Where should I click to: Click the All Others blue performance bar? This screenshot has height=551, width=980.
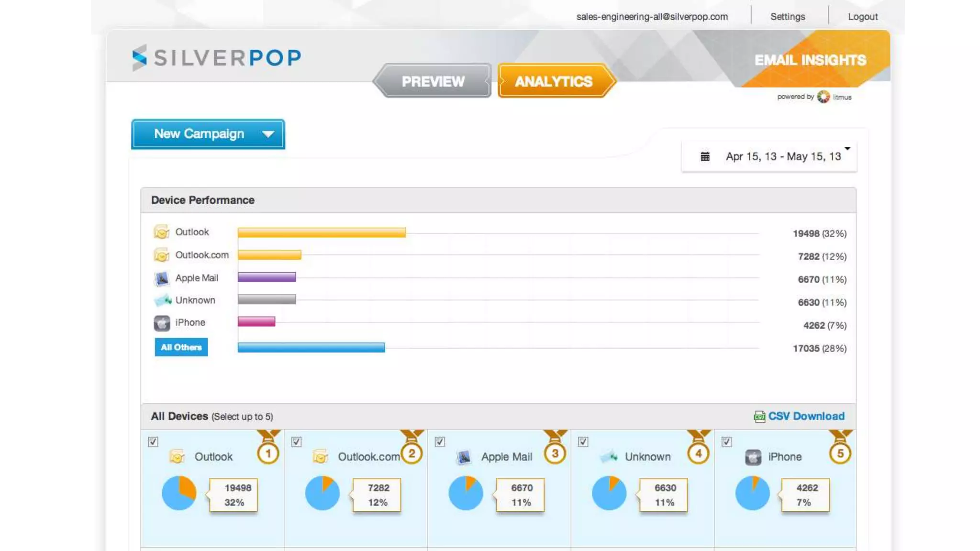[x=312, y=348]
